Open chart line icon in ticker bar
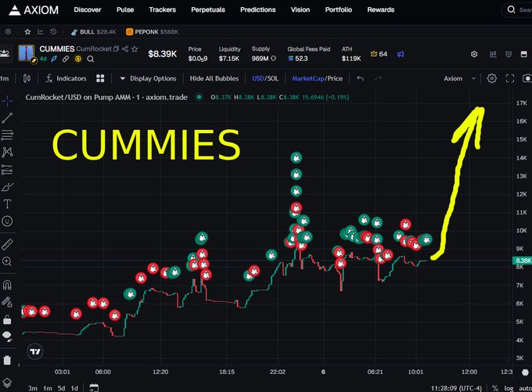 coord(41,32)
